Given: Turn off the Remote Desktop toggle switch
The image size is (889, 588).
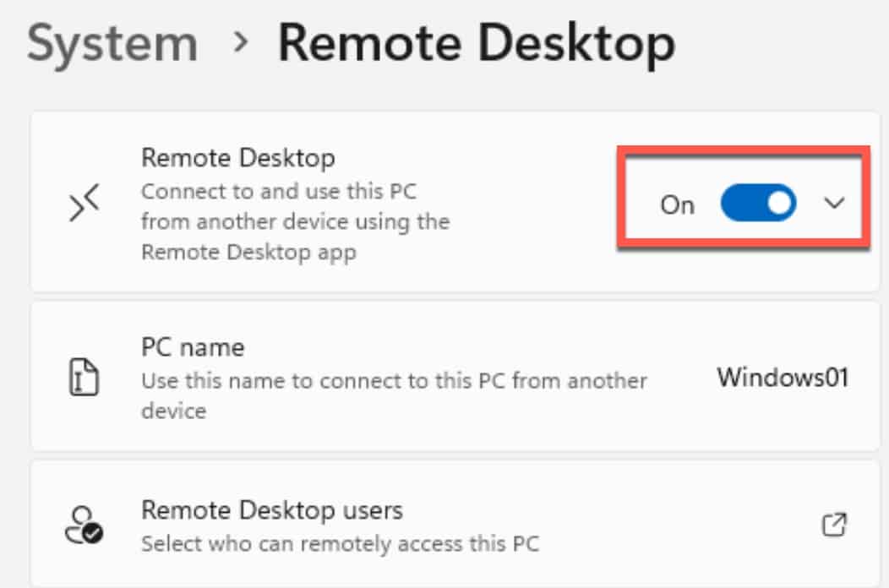Looking at the screenshot, I should coord(758,203).
